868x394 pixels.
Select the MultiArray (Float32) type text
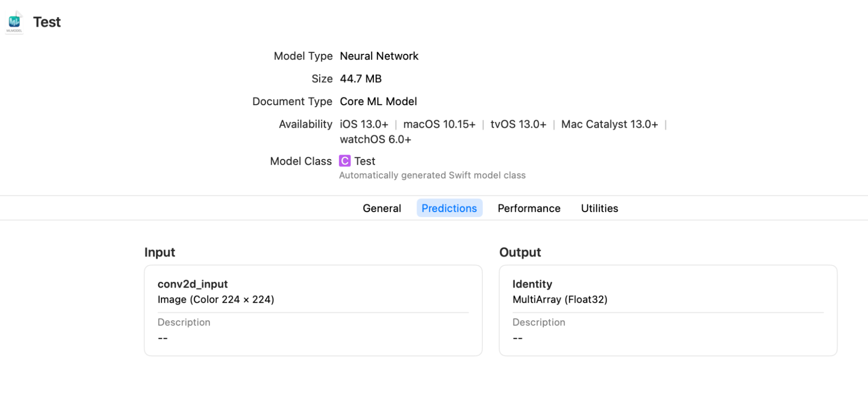click(x=560, y=300)
